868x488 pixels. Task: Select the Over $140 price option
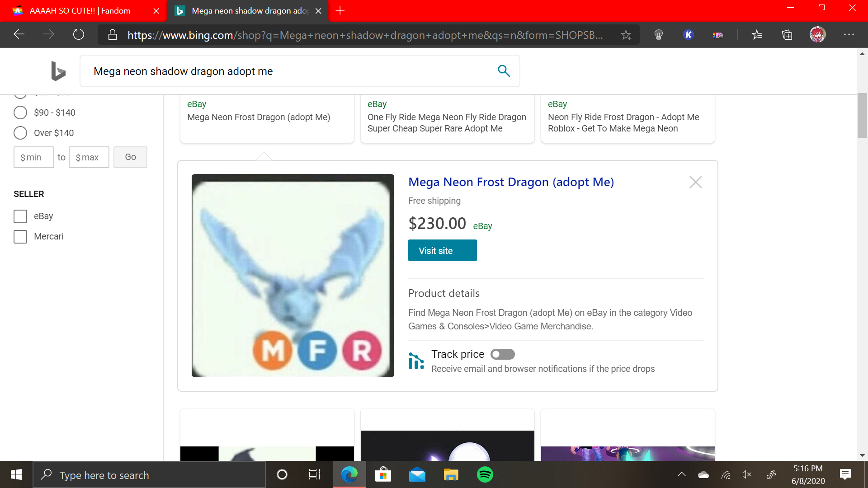[20, 133]
